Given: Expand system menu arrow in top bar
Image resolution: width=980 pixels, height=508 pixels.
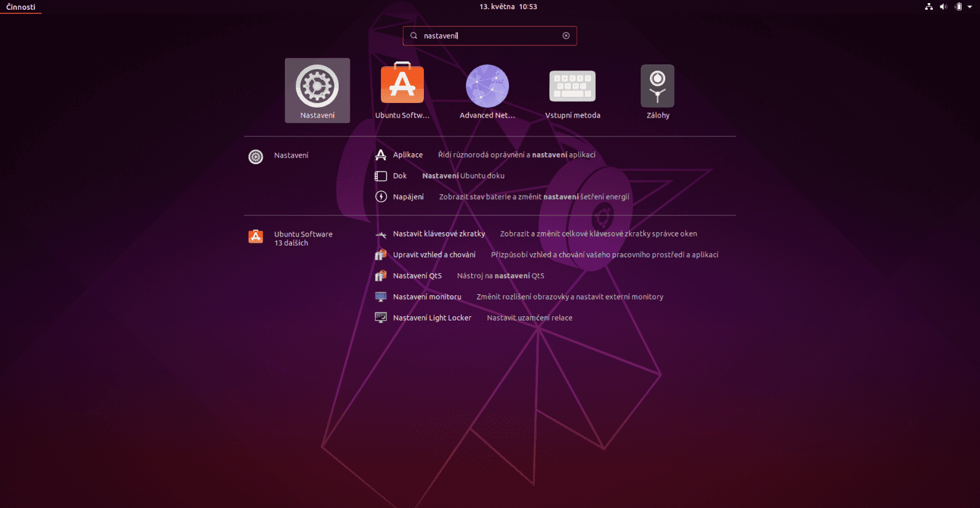Looking at the screenshot, I should [970, 7].
